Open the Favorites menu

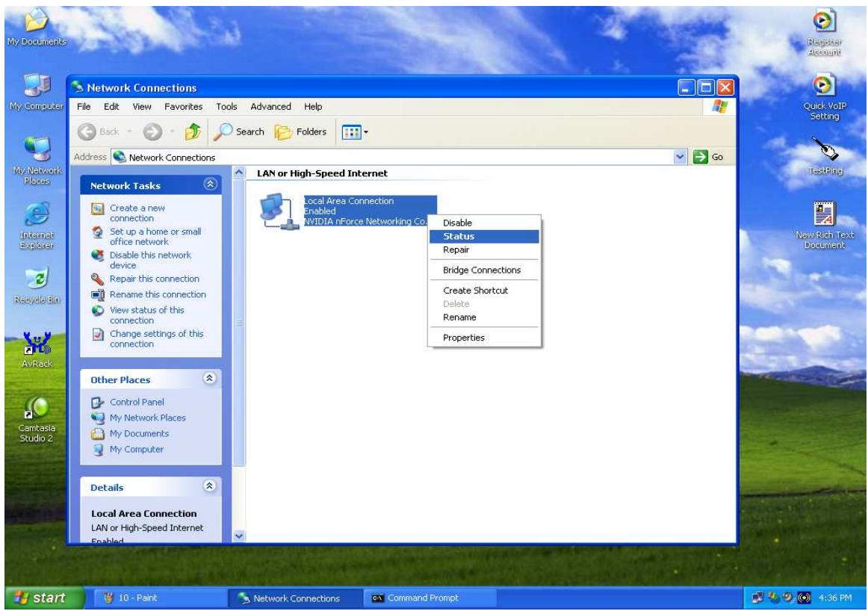click(x=183, y=107)
